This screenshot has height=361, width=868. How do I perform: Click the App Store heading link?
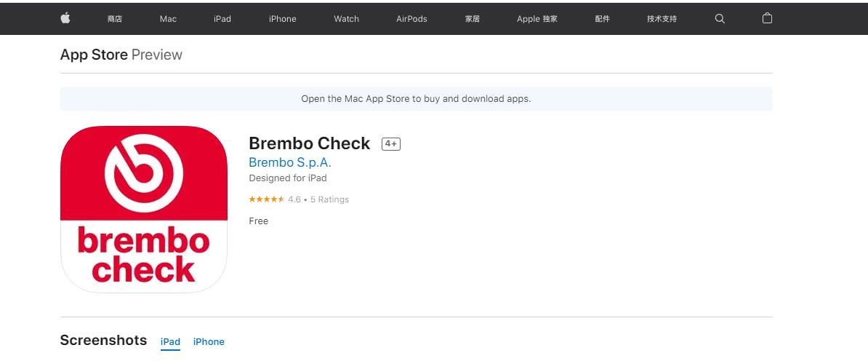click(x=94, y=55)
